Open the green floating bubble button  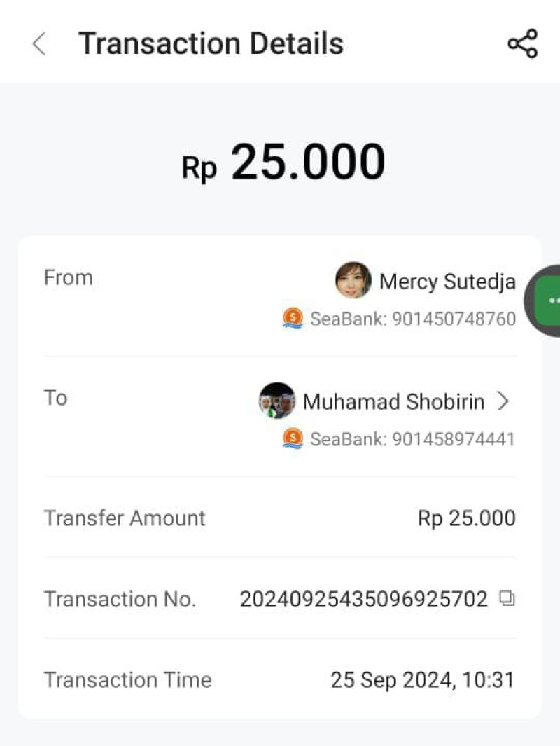point(547,300)
